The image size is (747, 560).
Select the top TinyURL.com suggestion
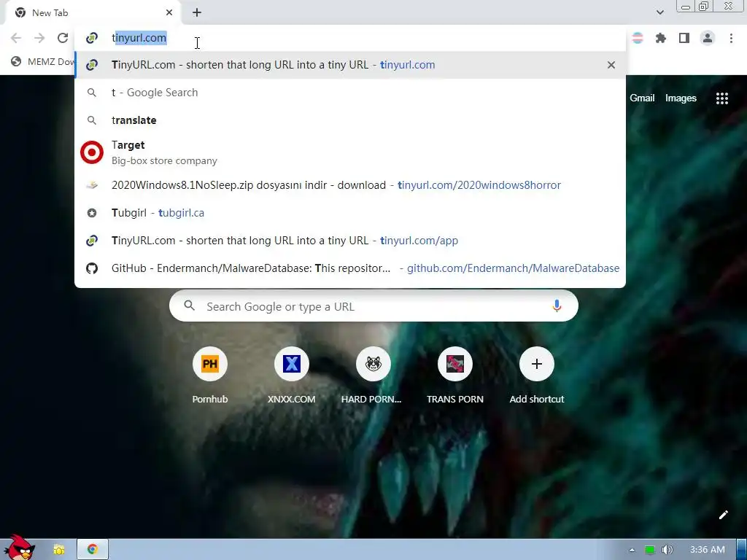click(x=350, y=65)
